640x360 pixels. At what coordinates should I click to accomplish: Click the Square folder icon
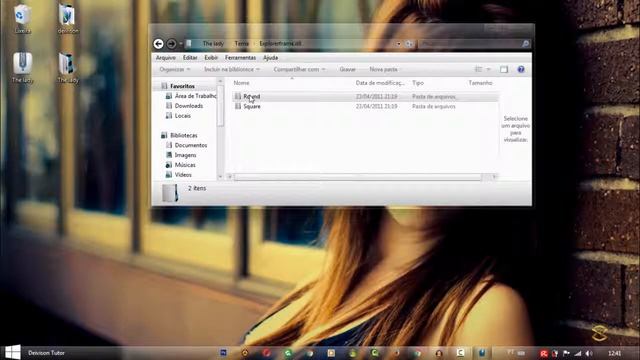pyautogui.click(x=238, y=106)
